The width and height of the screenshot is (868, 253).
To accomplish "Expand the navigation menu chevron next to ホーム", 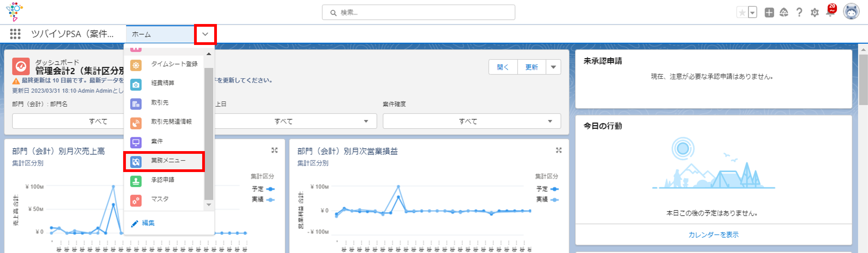I will [x=205, y=34].
